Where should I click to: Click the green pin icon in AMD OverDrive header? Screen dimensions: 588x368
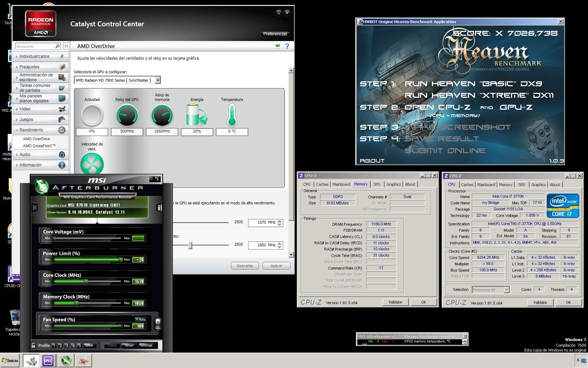pyautogui.click(x=278, y=46)
